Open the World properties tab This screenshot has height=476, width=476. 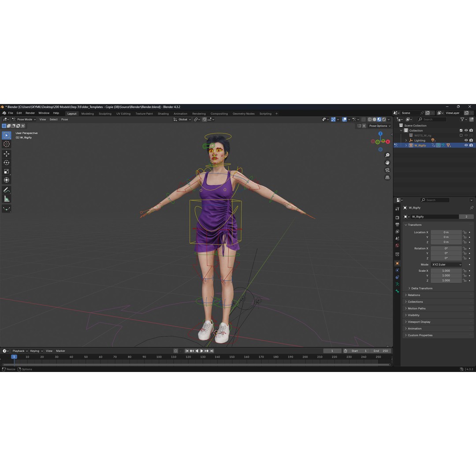397,245
